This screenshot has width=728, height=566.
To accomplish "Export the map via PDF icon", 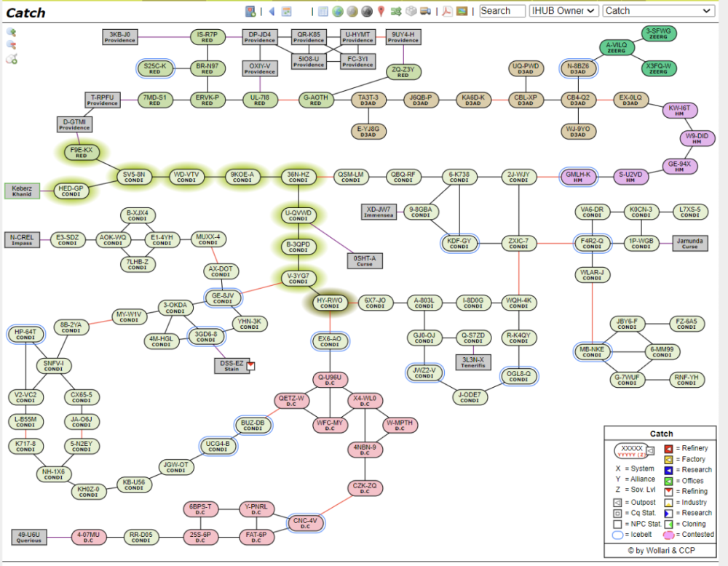I will (446, 11).
